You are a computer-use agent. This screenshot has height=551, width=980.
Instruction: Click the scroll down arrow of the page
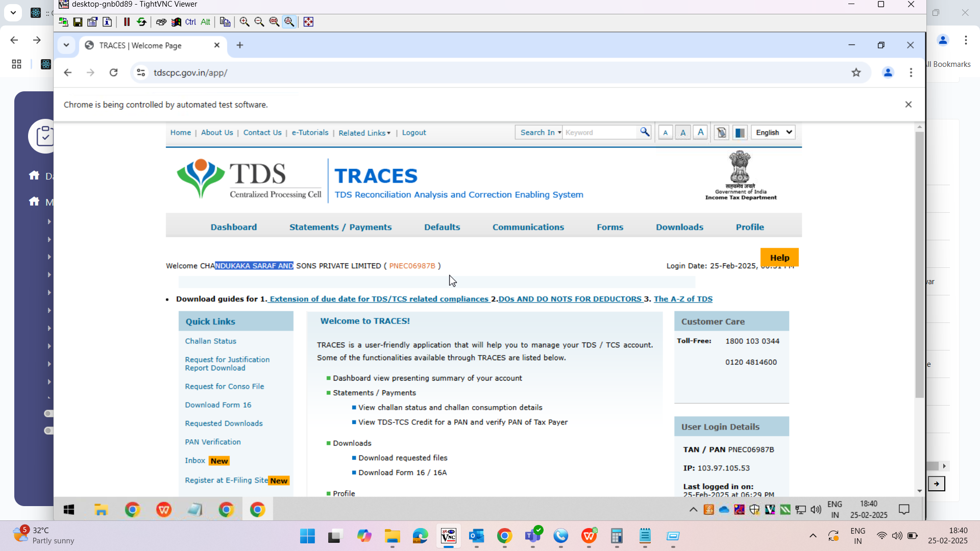[x=920, y=491]
